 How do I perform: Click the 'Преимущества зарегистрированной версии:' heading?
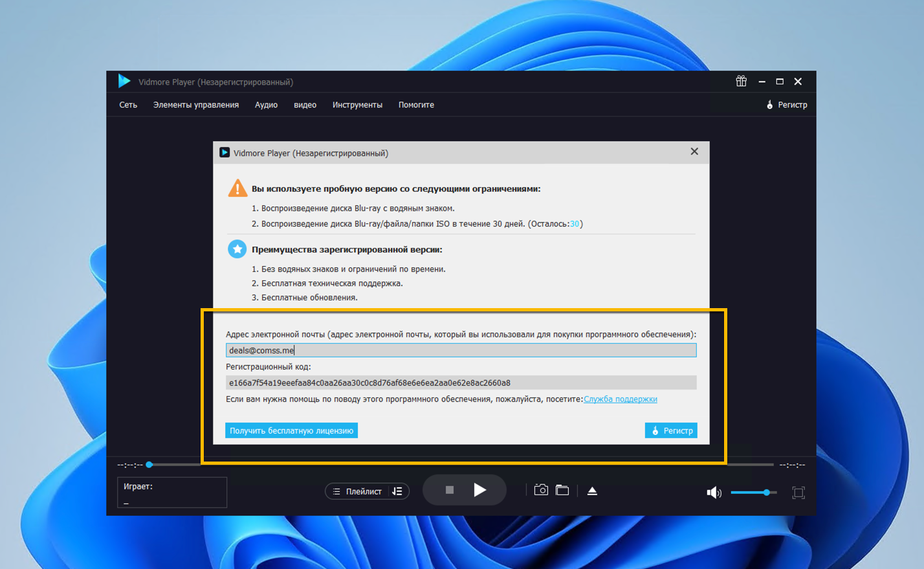point(347,250)
